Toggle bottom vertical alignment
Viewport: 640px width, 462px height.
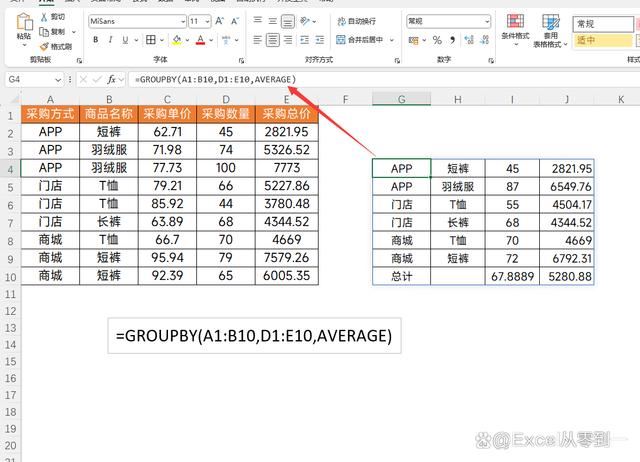point(288,21)
